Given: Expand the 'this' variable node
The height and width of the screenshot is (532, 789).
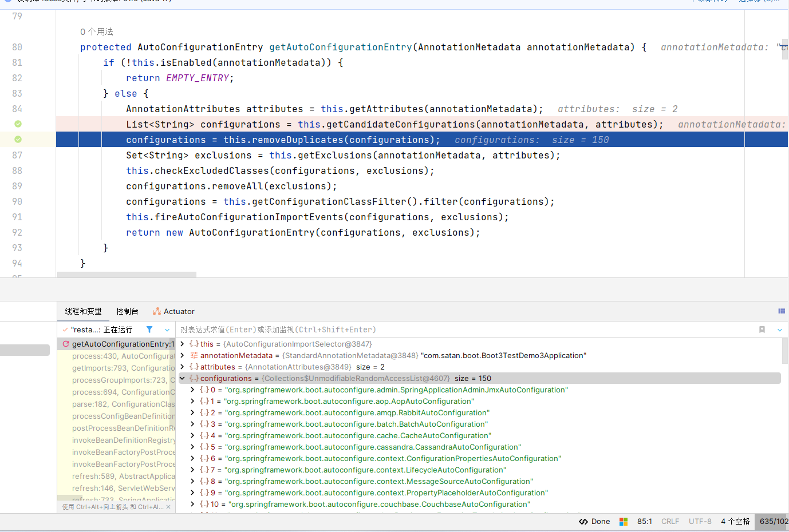Looking at the screenshot, I should coord(182,344).
